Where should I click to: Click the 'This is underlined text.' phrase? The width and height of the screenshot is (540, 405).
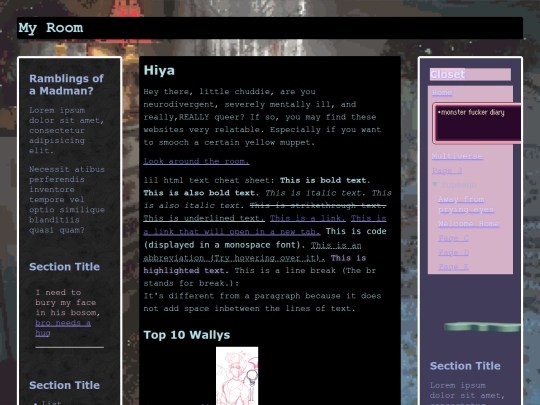(x=204, y=218)
